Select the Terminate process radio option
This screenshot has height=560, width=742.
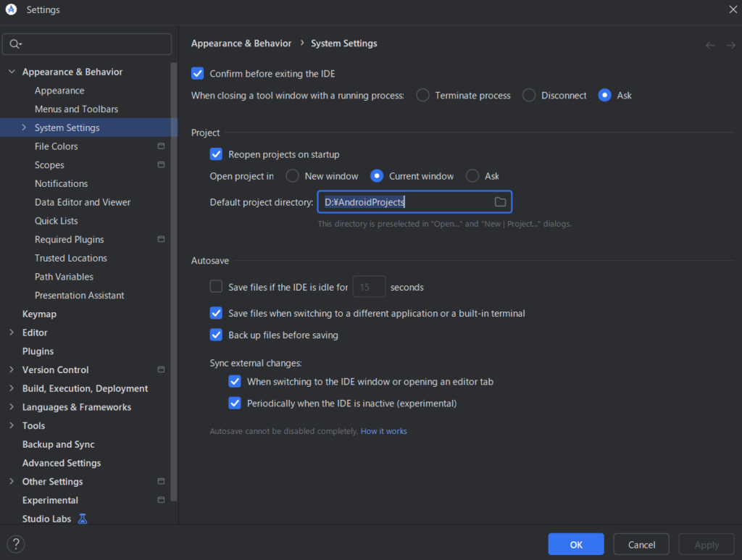[x=422, y=96]
